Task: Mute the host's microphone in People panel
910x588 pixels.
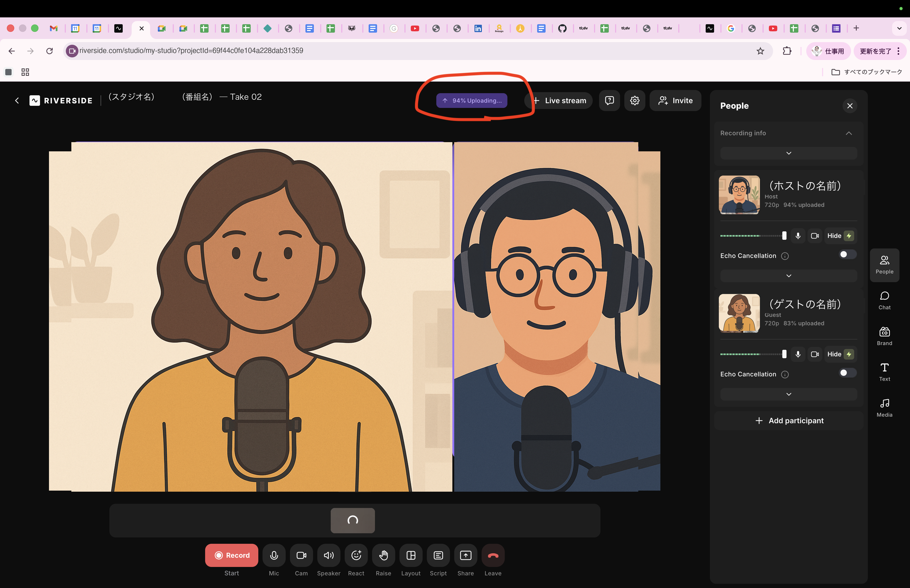Action: pos(798,236)
